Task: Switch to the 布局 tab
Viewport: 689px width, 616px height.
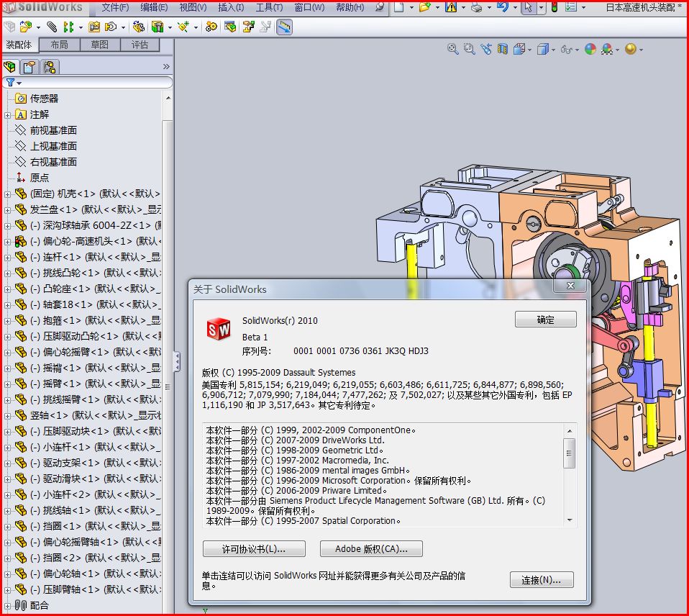Action: click(59, 45)
